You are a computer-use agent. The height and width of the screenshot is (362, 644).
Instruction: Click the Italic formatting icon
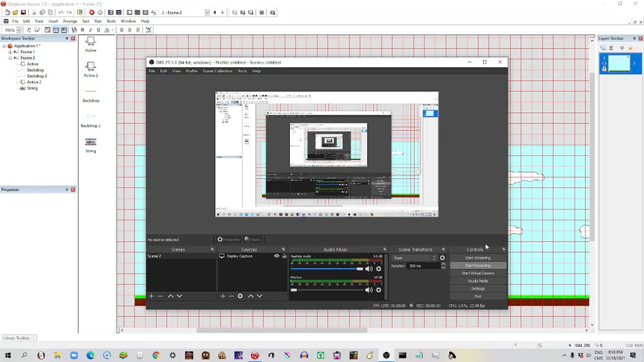tap(90, 30)
